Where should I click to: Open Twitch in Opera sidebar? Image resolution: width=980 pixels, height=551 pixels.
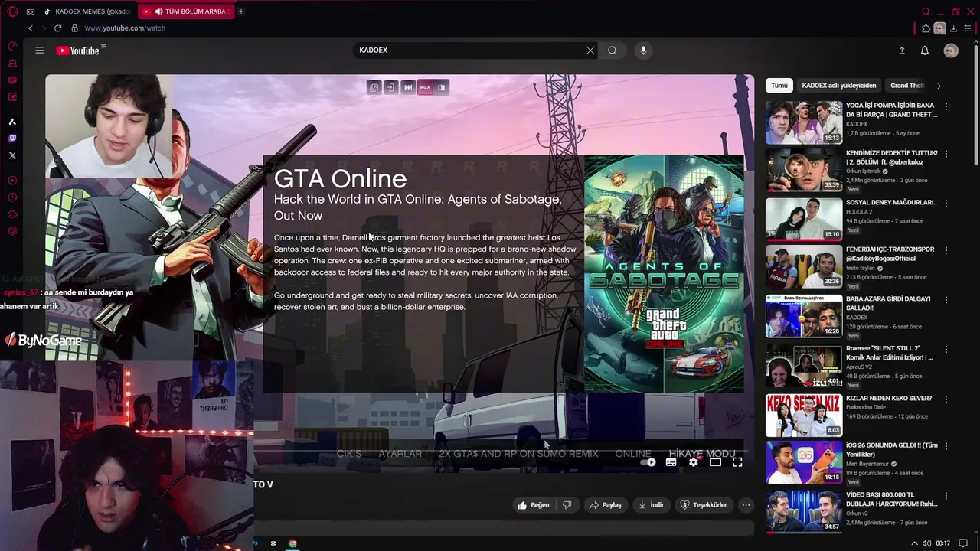click(x=11, y=139)
